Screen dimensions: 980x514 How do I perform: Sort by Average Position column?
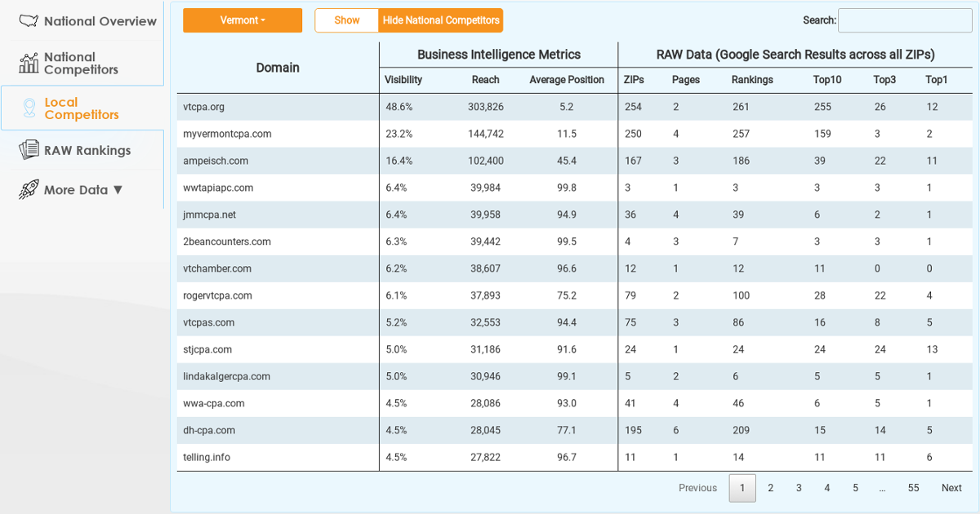(567, 80)
